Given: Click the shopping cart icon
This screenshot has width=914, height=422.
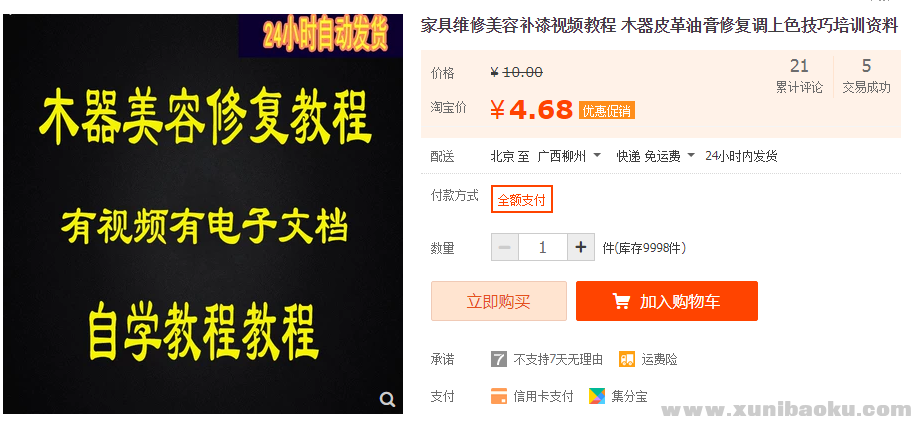Looking at the screenshot, I should (621, 301).
